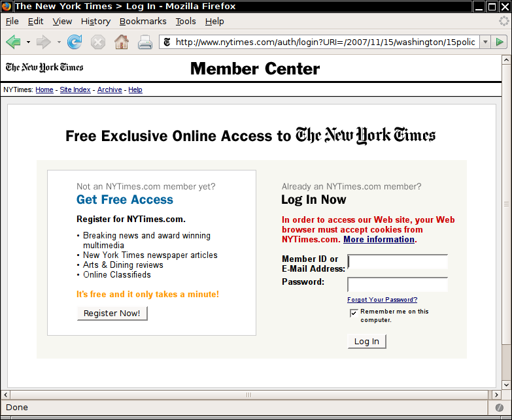Open the History menu
The width and height of the screenshot is (512, 420).
coord(95,21)
